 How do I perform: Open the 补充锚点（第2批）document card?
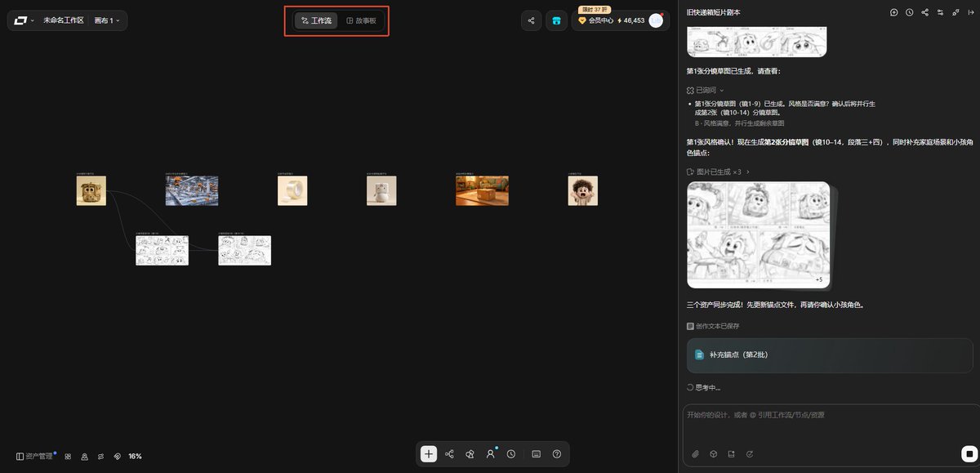click(x=830, y=355)
